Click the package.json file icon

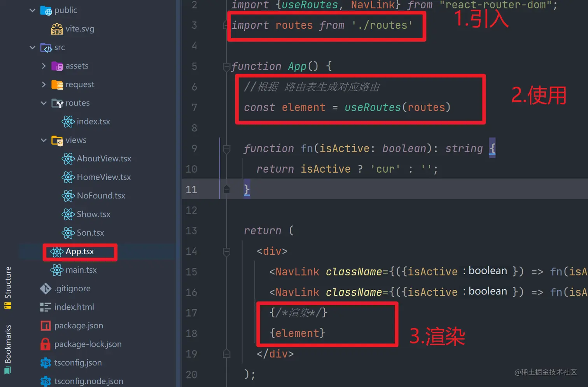click(45, 326)
